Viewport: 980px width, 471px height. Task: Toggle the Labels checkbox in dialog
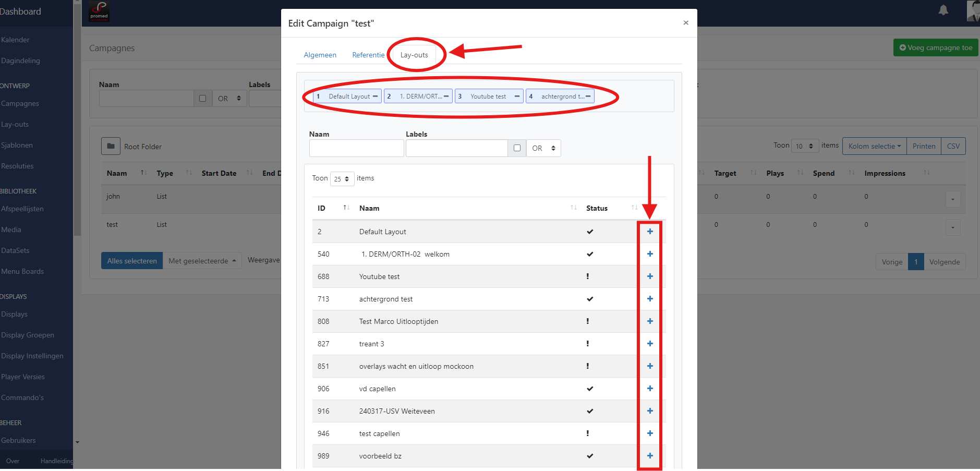pyautogui.click(x=517, y=148)
